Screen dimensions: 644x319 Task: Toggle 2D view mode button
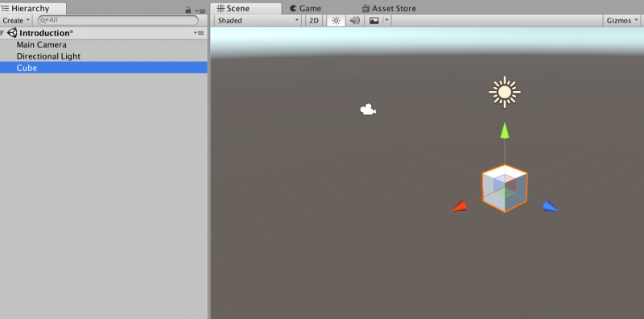point(314,21)
